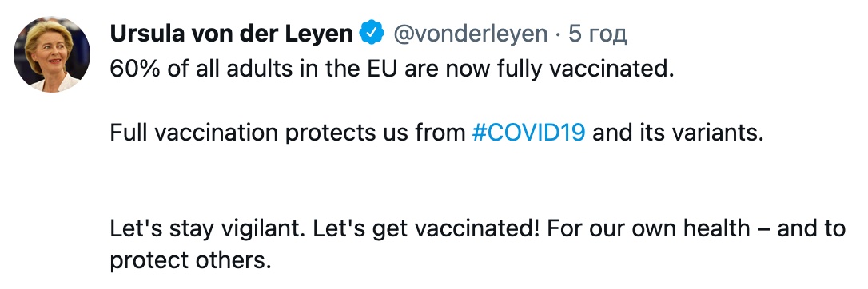Open the round profile avatar photo
Screen dimensions: 868x289
coord(51,54)
